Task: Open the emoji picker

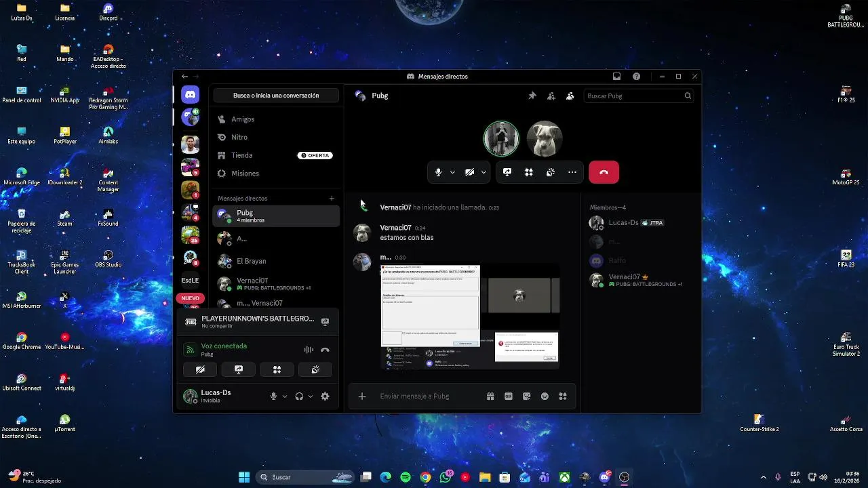Action: [545, 396]
